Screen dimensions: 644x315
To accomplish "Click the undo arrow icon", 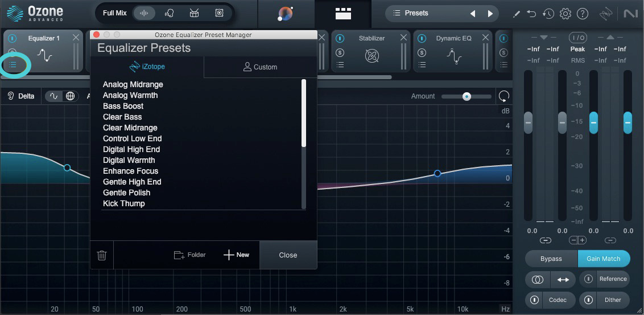I will pos(531,14).
